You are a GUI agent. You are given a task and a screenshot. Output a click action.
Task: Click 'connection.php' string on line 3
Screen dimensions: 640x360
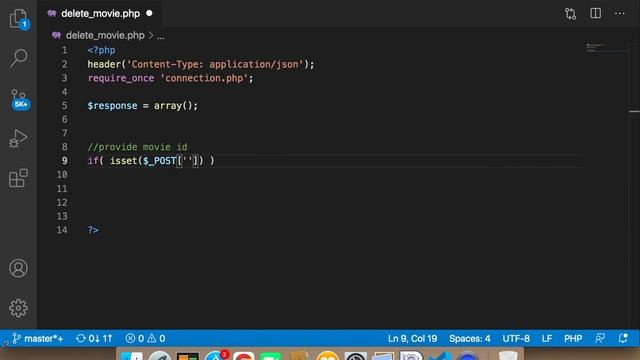(x=204, y=78)
